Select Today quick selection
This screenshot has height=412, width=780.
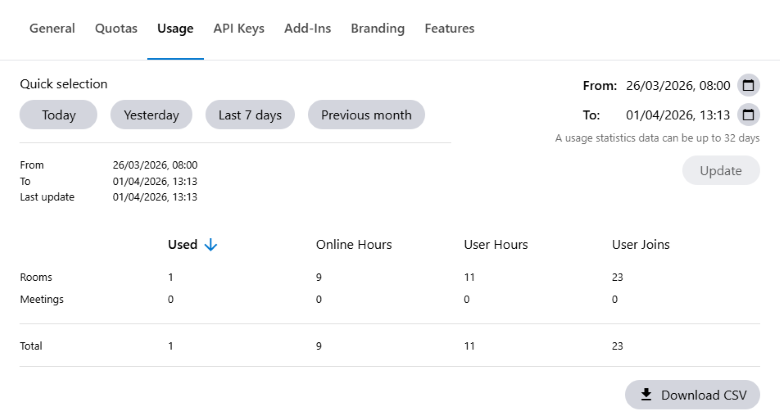[x=59, y=115]
